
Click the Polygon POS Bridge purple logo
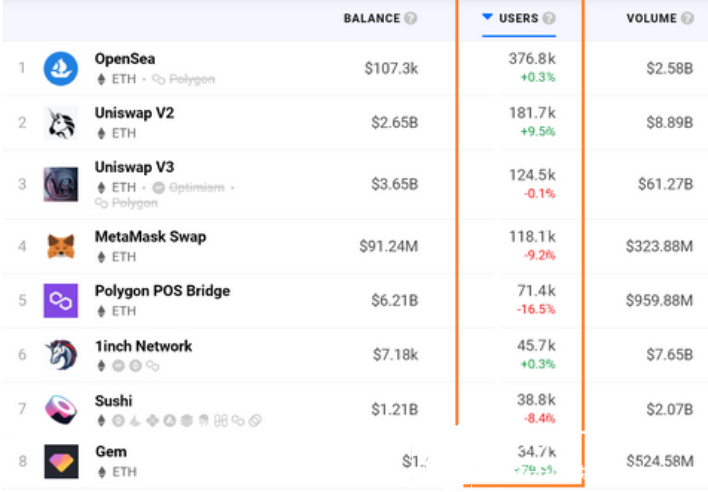(x=61, y=301)
